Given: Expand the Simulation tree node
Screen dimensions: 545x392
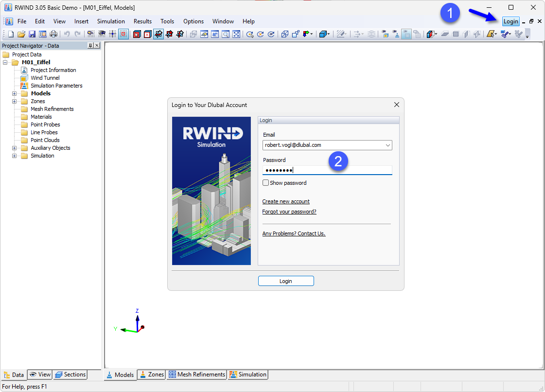Looking at the screenshot, I should [14, 156].
